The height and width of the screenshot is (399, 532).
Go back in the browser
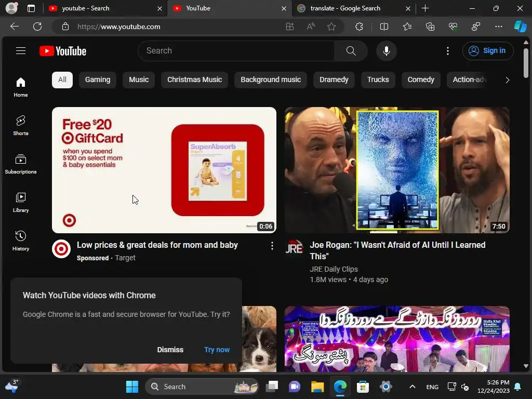point(15,26)
